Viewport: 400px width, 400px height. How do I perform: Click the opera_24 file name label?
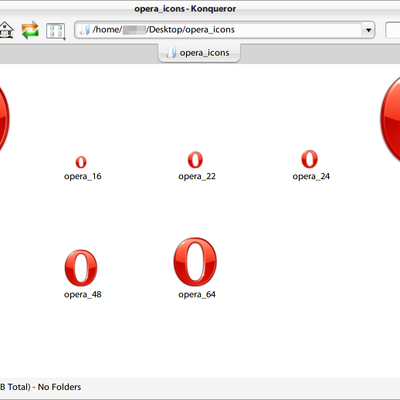[x=311, y=176]
